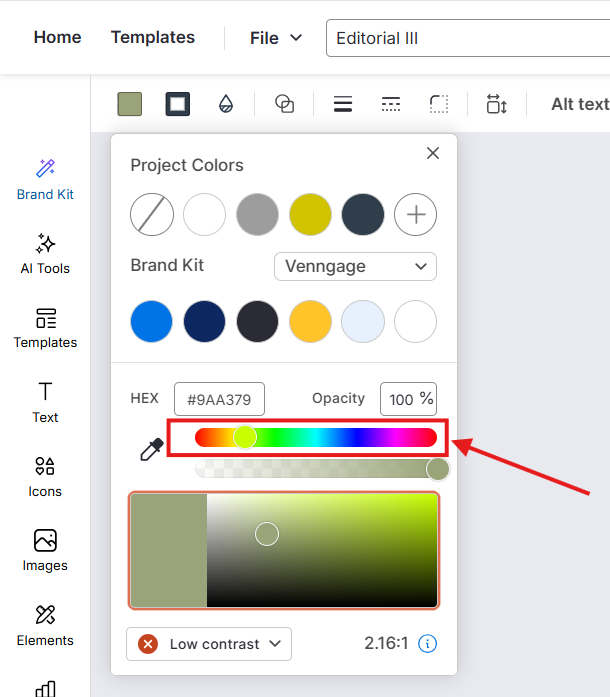This screenshot has width=610, height=697.
Task: Pick the bright blue Brand Kit swatch
Action: (152, 322)
